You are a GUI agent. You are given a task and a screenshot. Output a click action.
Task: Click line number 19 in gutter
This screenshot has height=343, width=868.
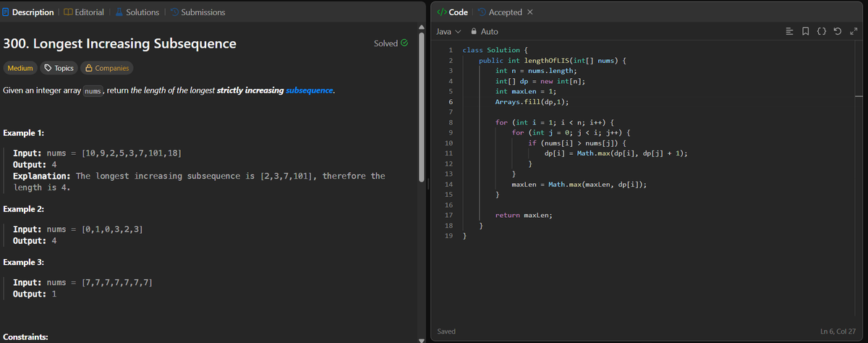point(448,236)
